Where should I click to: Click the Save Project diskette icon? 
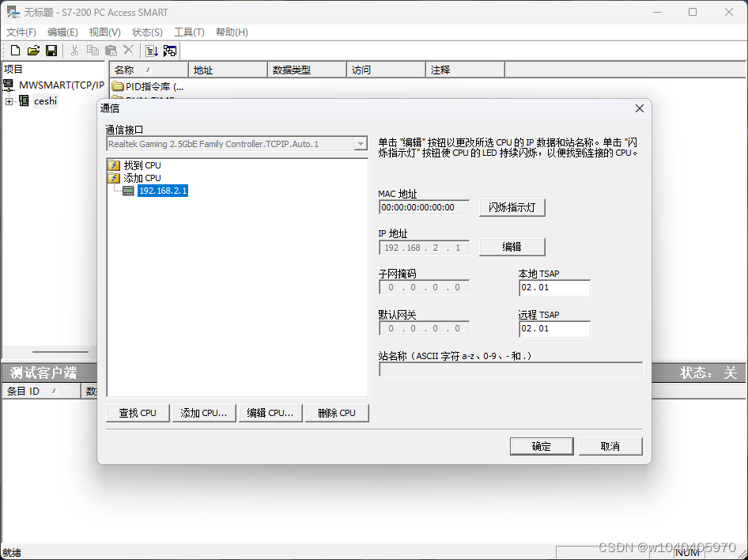(x=51, y=50)
